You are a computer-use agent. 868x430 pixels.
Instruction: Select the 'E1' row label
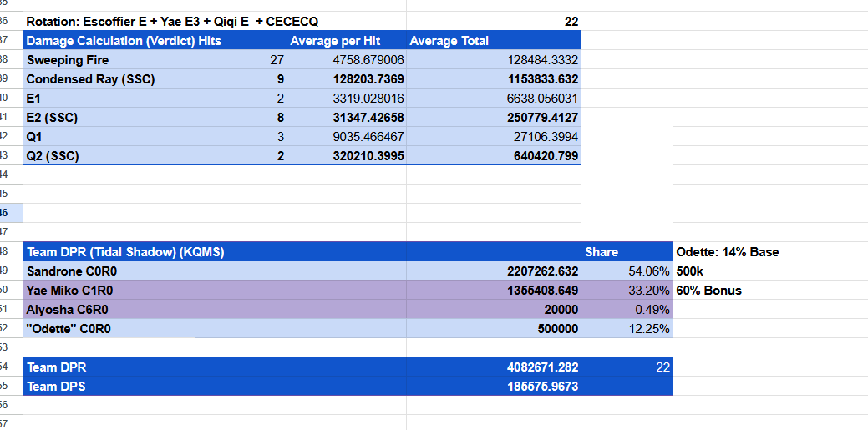[x=109, y=99]
